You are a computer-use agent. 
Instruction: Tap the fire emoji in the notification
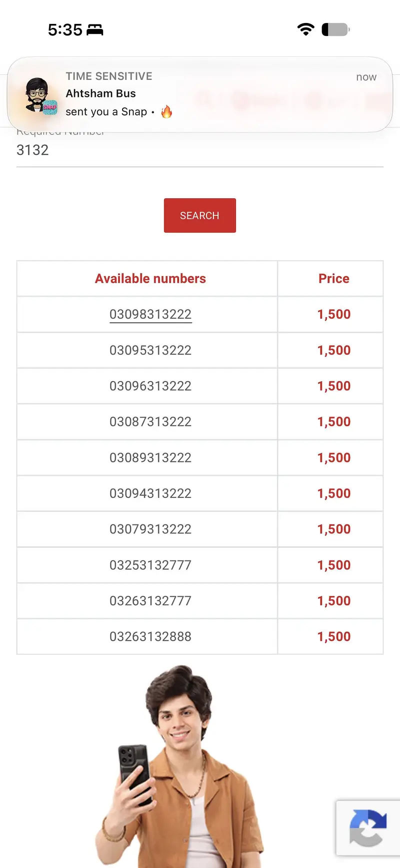(166, 112)
